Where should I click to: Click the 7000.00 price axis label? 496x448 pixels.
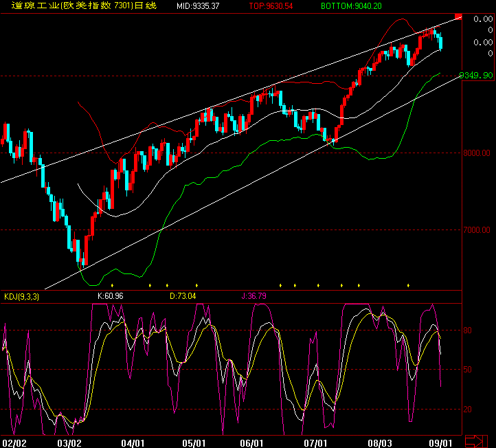click(477, 230)
